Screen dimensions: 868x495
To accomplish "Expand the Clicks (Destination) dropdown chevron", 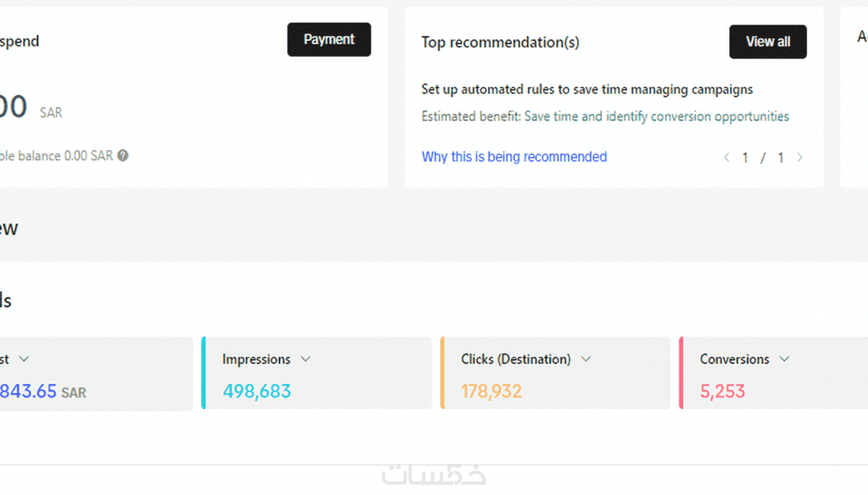I will tap(586, 359).
